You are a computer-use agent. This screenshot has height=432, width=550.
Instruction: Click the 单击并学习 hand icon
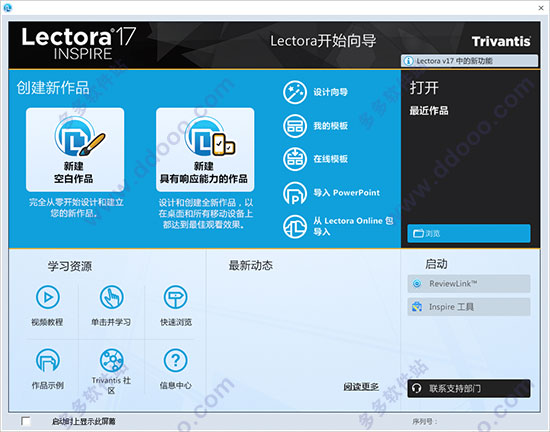pos(112,297)
